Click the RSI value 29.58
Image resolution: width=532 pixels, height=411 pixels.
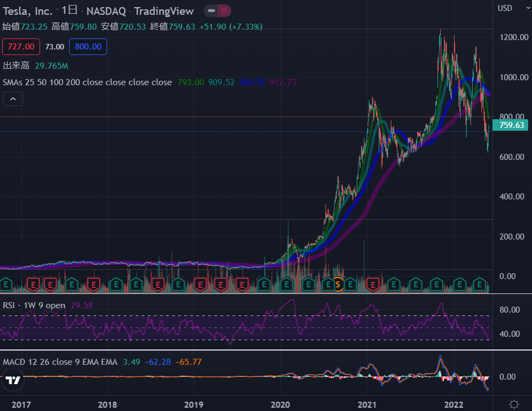click(x=81, y=306)
